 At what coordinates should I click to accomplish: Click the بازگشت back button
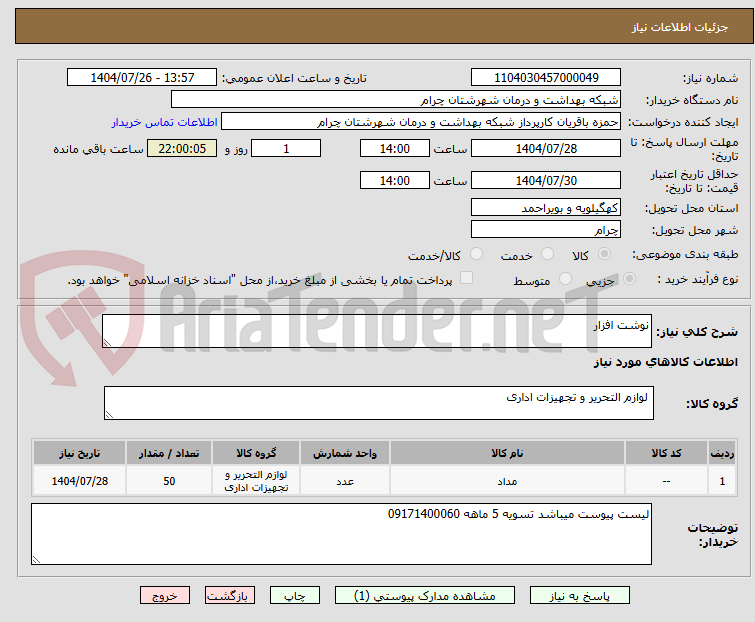click(x=230, y=596)
